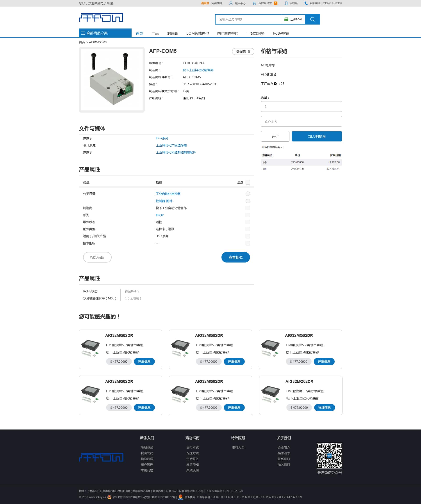Open the 数据表 download pill button
The image size is (421, 504).
pos(243,51)
